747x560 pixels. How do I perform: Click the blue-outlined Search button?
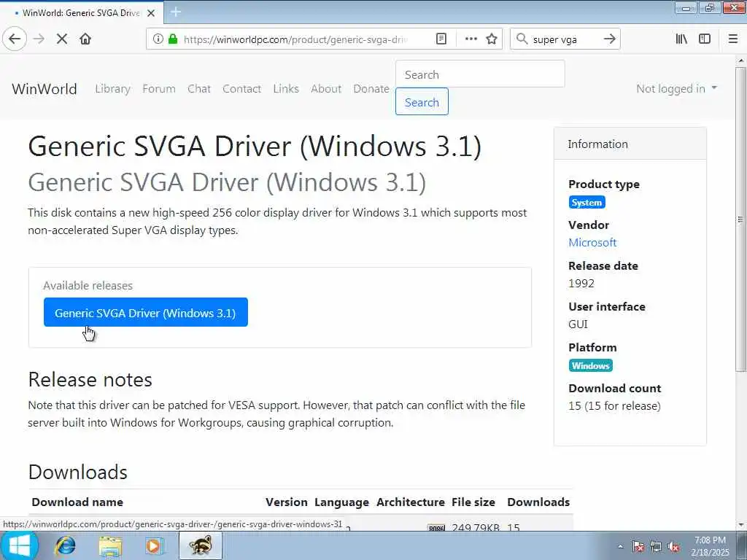point(422,102)
